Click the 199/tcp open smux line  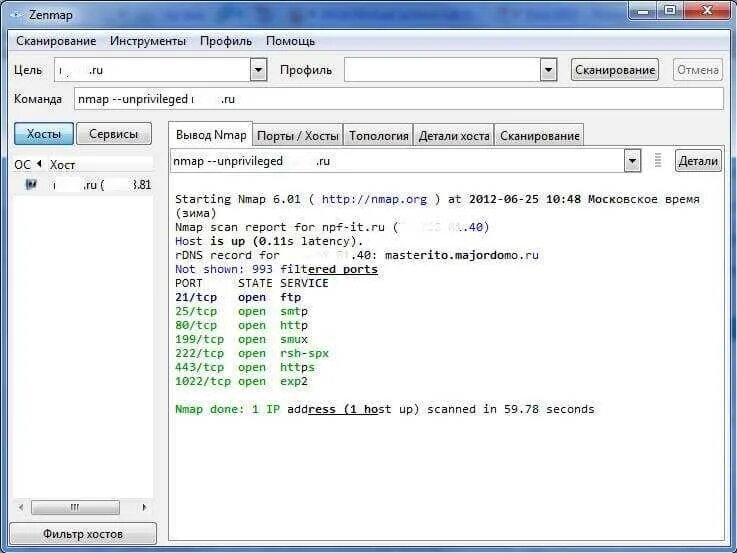tap(242, 340)
